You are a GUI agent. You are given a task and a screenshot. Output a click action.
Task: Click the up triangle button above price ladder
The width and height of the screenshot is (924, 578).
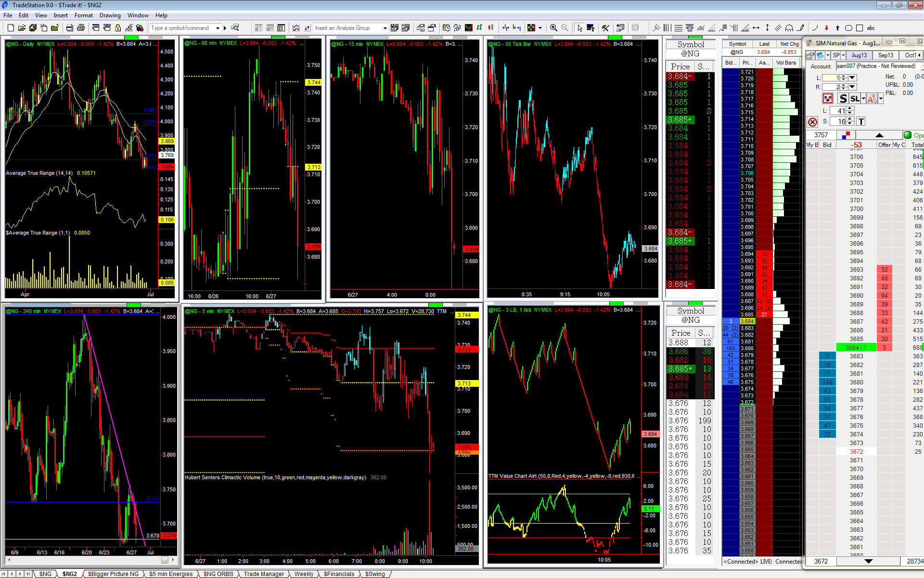[880, 135]
